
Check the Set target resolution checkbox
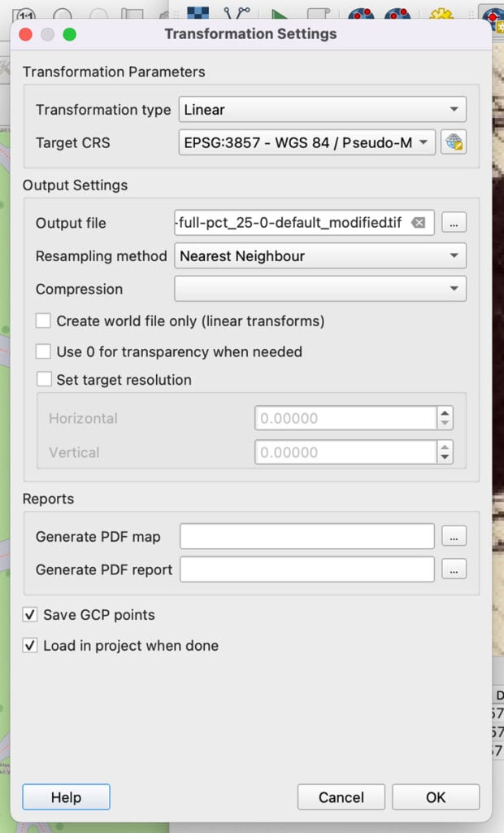44,379
